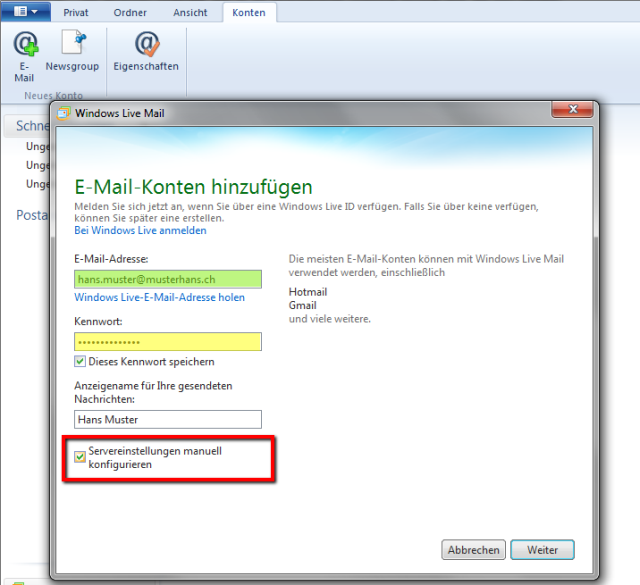Uncheck Dieses Kennwort speichern
The width and height of the screenshot is (640, 585).
[x=80, y=361]
